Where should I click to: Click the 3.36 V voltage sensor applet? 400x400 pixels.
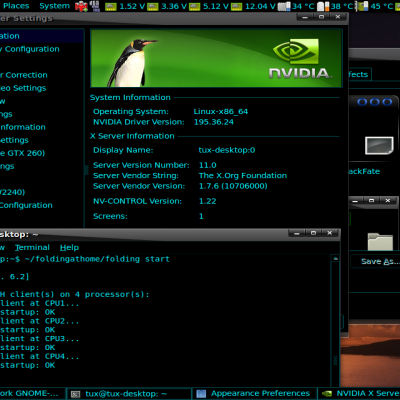[x=167, y=6]
